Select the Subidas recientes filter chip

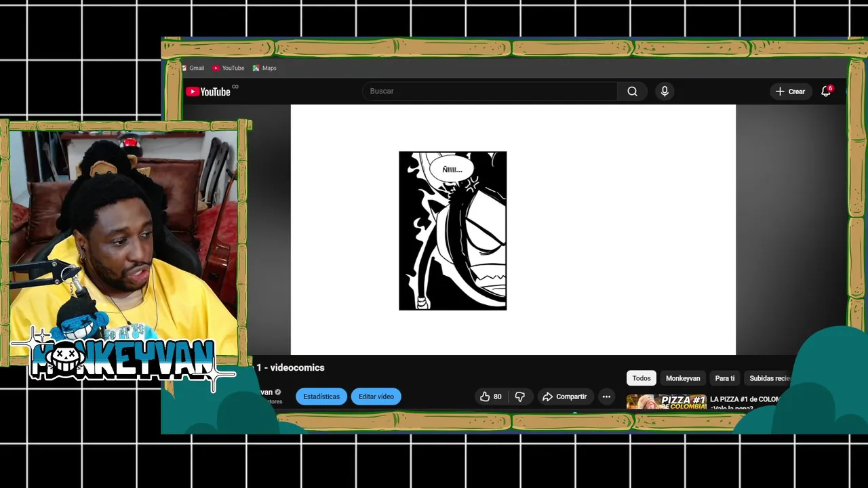coord(770,378)
